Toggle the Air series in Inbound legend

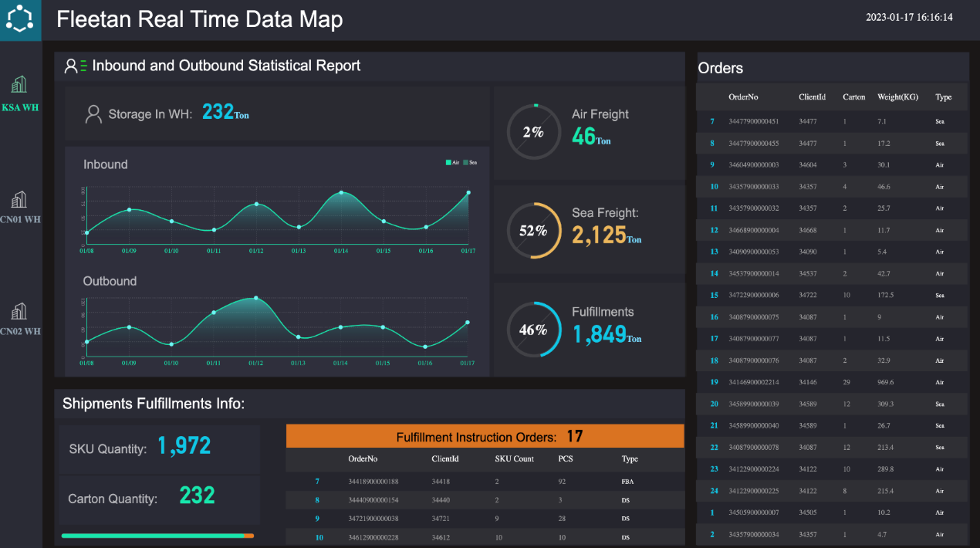coord(452,163)
